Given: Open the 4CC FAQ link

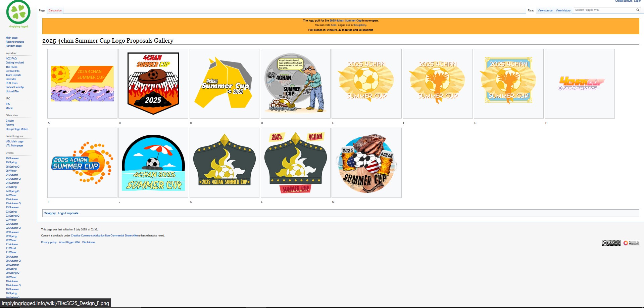Looking at the screenshot, I should pos(11,58).
